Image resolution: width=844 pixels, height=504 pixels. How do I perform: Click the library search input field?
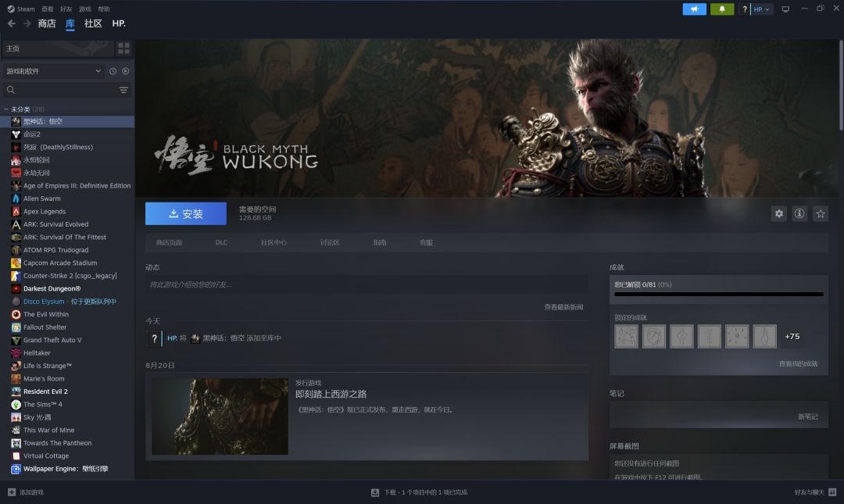point(66,90)
